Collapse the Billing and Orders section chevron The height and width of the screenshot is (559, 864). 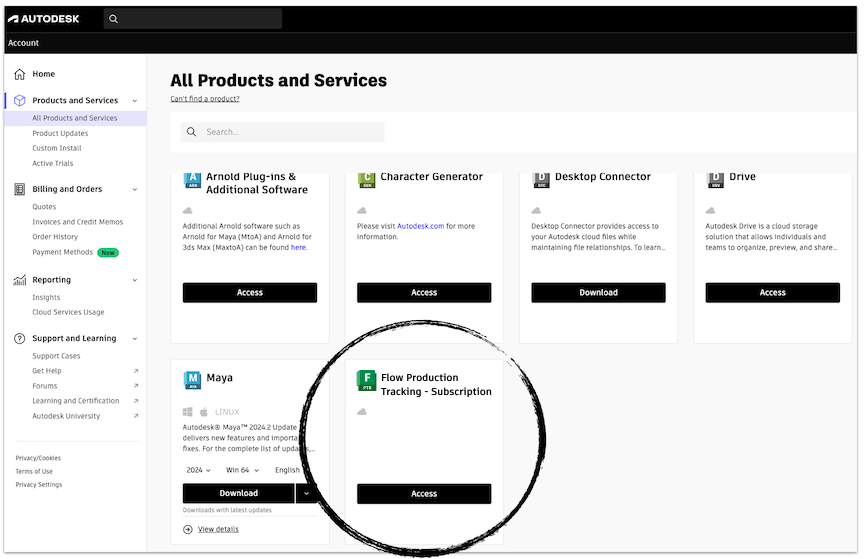(135, 190)
